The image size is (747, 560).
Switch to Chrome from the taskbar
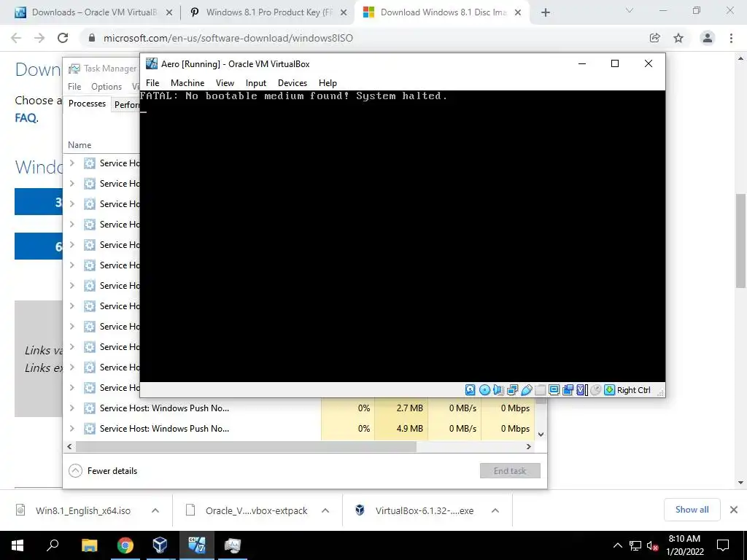[125, 545]
